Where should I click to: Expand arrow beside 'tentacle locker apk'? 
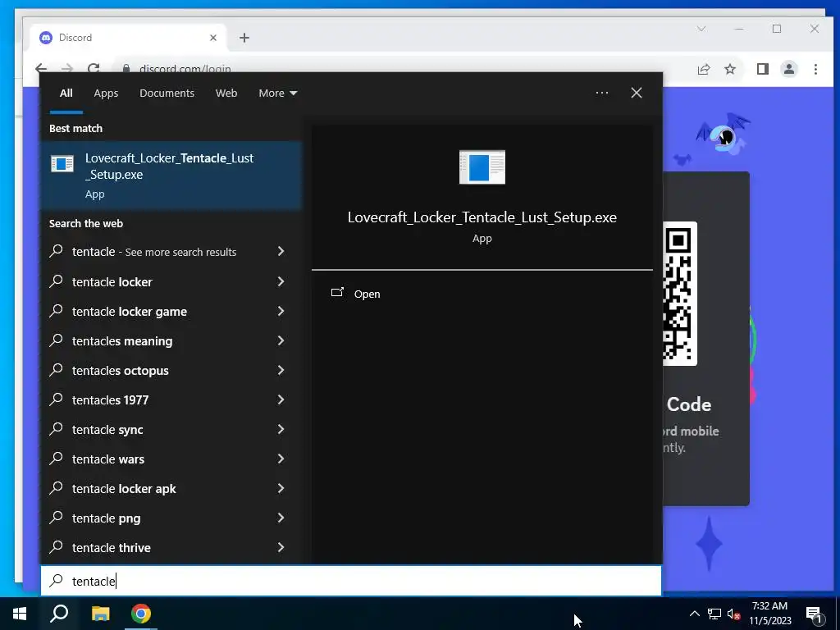(x=281, y=488)
